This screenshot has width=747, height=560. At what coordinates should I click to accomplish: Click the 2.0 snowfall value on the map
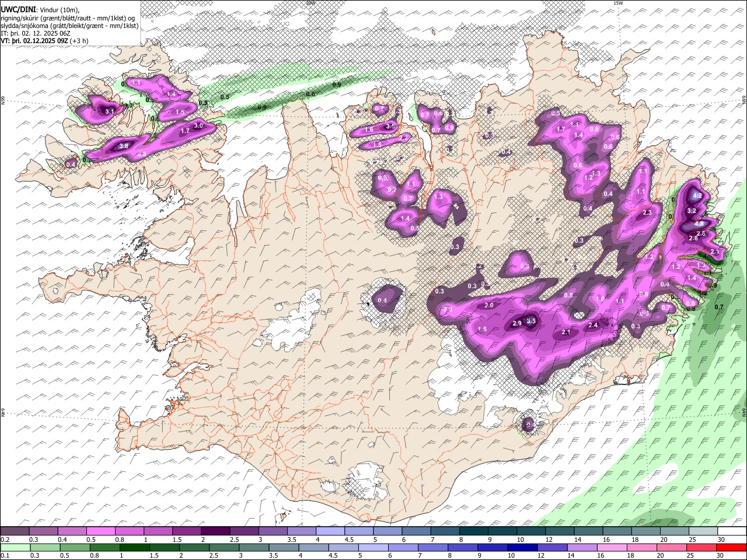(490, 306)
